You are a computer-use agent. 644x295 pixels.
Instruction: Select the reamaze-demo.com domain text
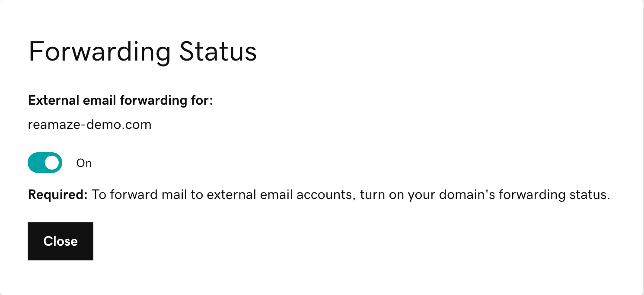89,125
